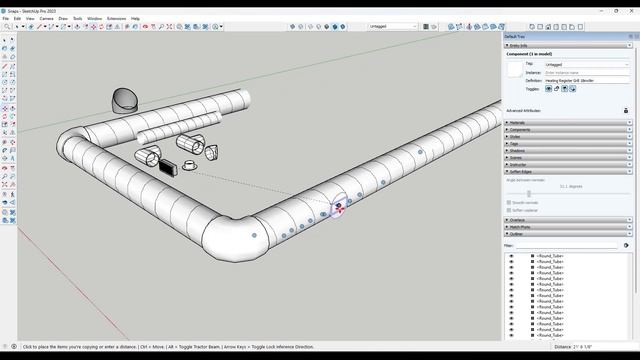640x360 pixels.
Task: Open the Camera menu
Action: [x=46, y=18]
